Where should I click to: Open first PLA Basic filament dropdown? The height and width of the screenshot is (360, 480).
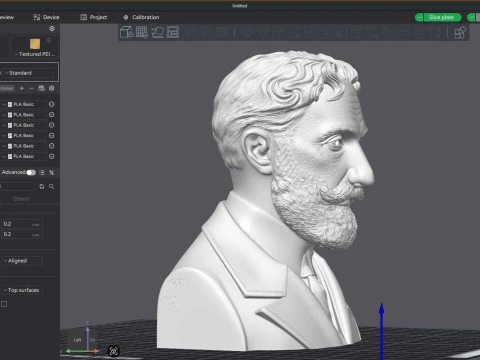click(23, 104)
